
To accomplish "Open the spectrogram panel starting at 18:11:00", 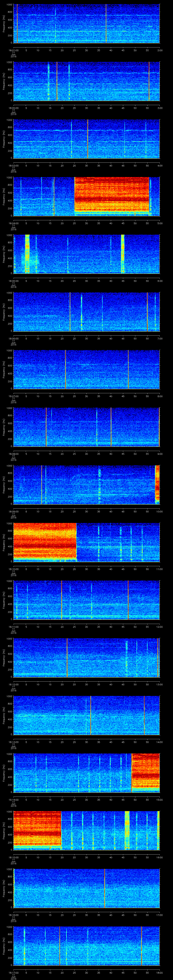I will 87,600.
